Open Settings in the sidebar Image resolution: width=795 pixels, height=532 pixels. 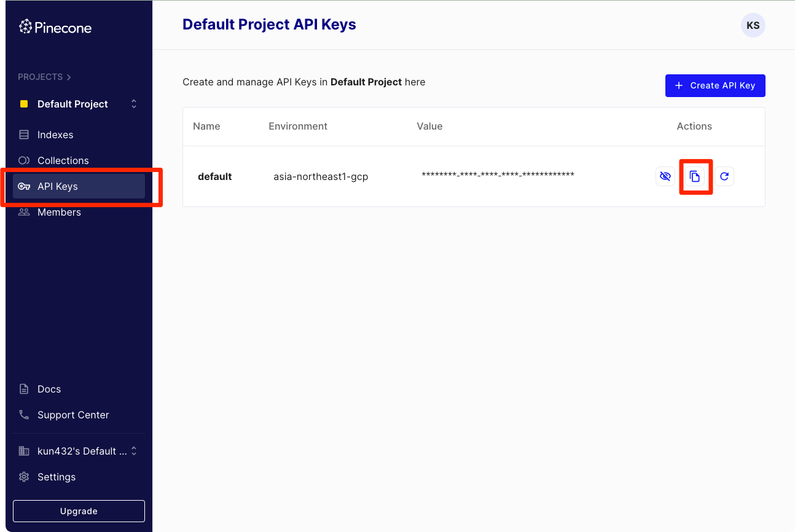[79, 477]
